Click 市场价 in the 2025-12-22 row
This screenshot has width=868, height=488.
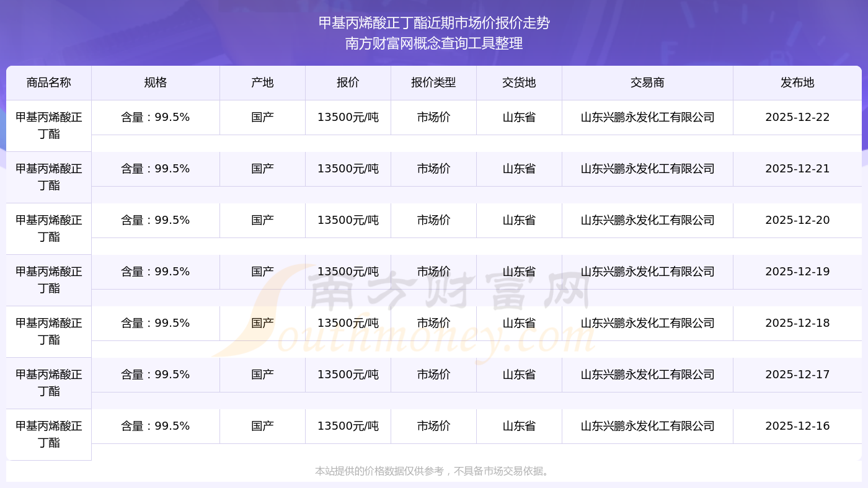434,117
